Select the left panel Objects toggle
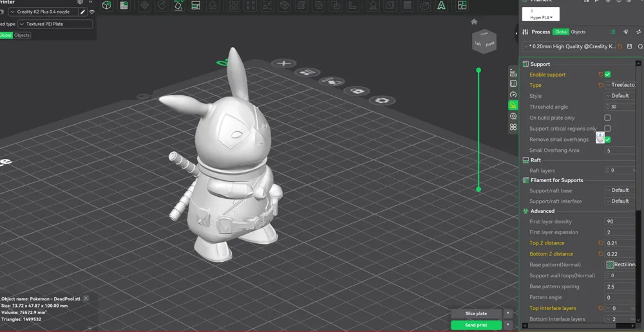 [22, 35]
